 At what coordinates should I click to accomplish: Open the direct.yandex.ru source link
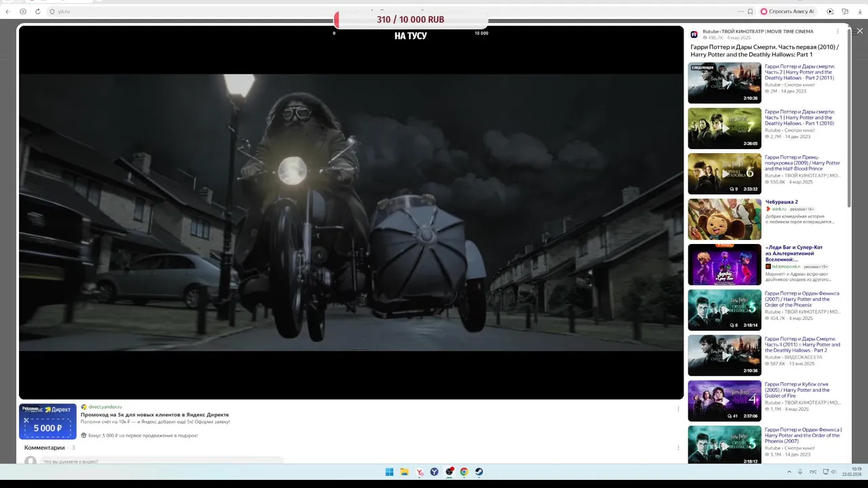point(105,407)
